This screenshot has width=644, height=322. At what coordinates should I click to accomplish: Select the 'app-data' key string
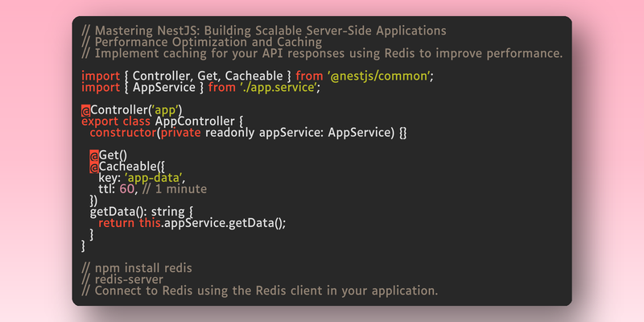(153, 178)
